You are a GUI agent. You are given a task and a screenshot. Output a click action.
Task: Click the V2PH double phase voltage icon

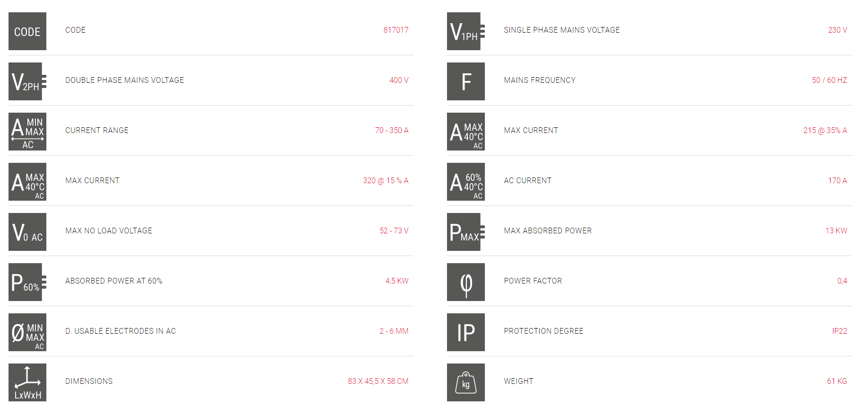pos(27,81)
